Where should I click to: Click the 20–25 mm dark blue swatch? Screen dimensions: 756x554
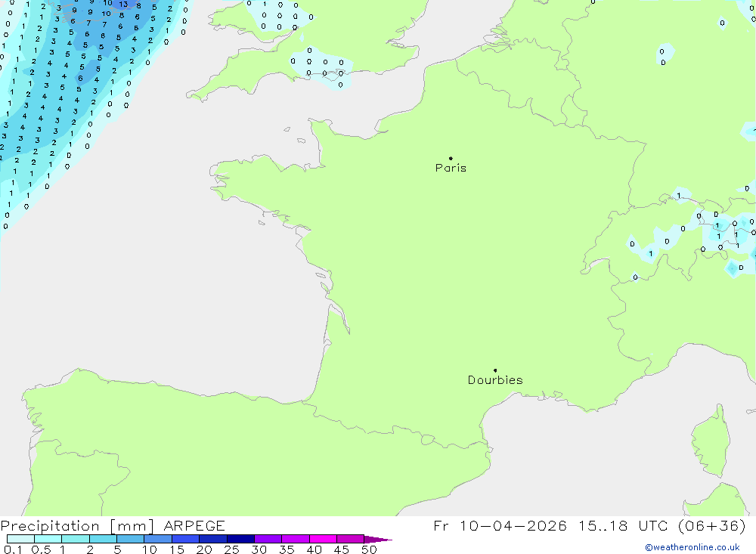point(212,539)
